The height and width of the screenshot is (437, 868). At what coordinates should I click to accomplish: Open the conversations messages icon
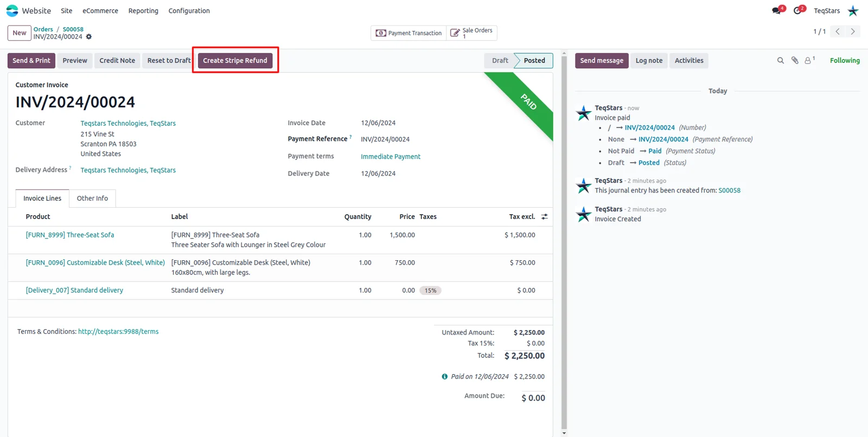pos(777,10)
